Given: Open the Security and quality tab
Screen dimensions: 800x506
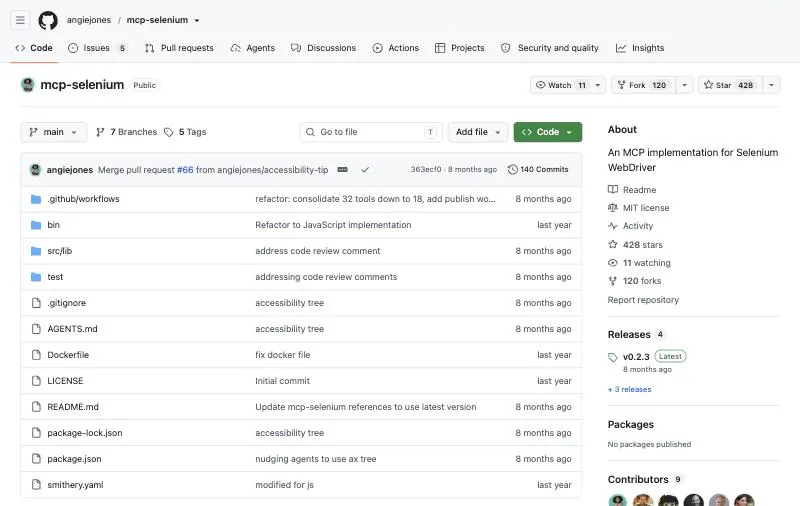Looking at the screenshot, I should (x=549, y=48).
